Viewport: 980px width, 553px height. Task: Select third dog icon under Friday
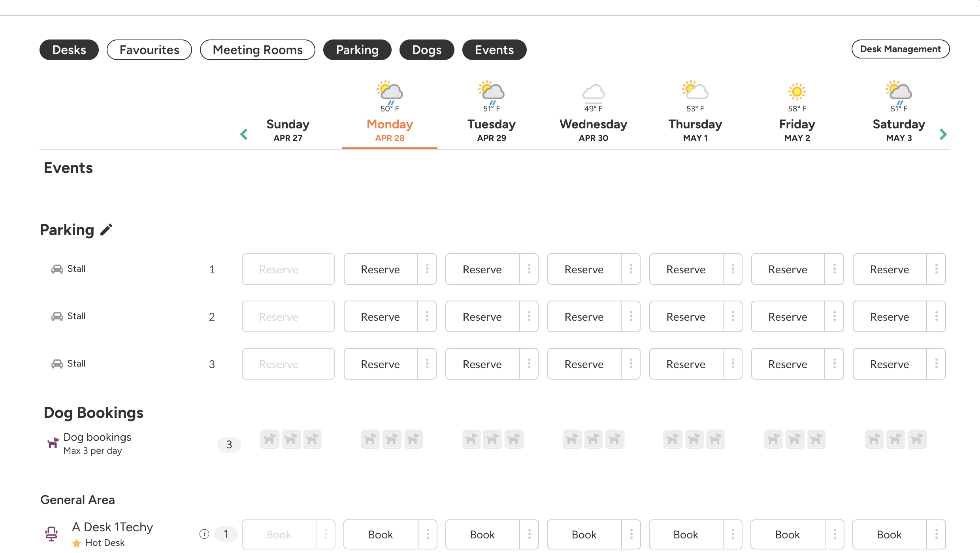click(x=816, y=439)
